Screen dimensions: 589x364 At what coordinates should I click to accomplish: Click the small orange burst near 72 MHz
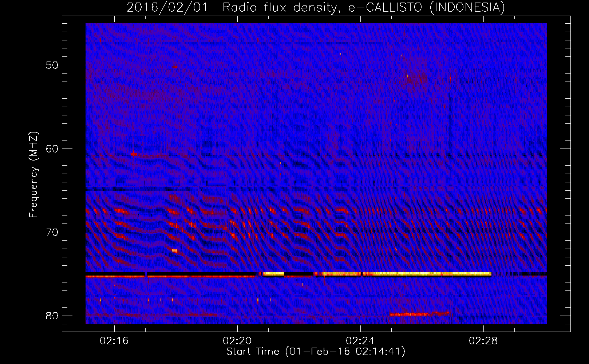174,250
